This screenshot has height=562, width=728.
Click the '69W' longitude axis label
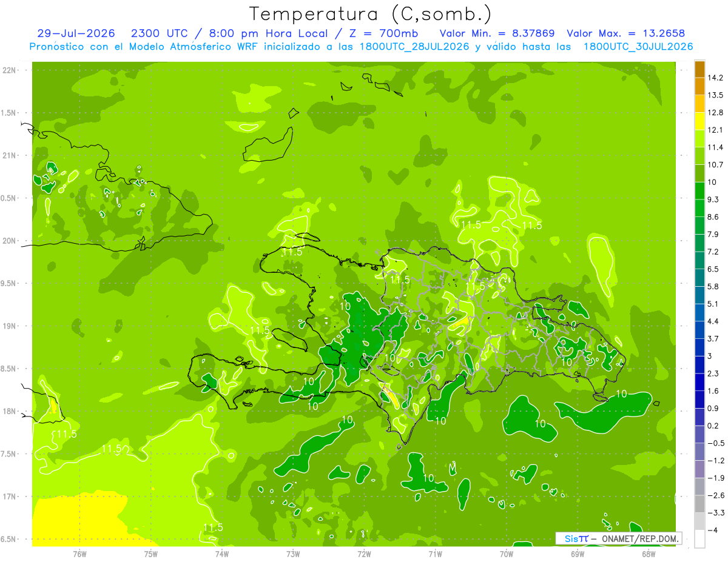point(578,554)
